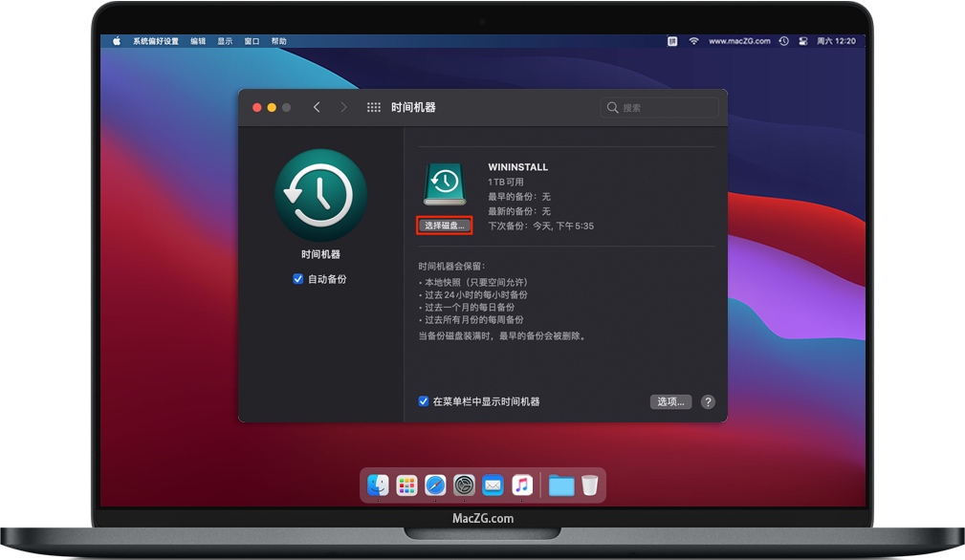Open the Control Center menu bar icon
Viewport: 965px width, 560px height.
click(803, 42)
